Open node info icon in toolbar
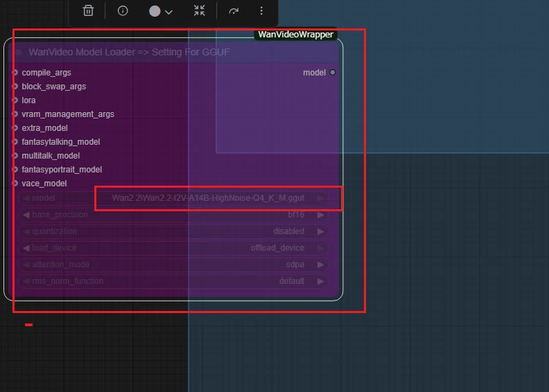Viewport: 549px width, 392px height. click(x=123, y=11)
